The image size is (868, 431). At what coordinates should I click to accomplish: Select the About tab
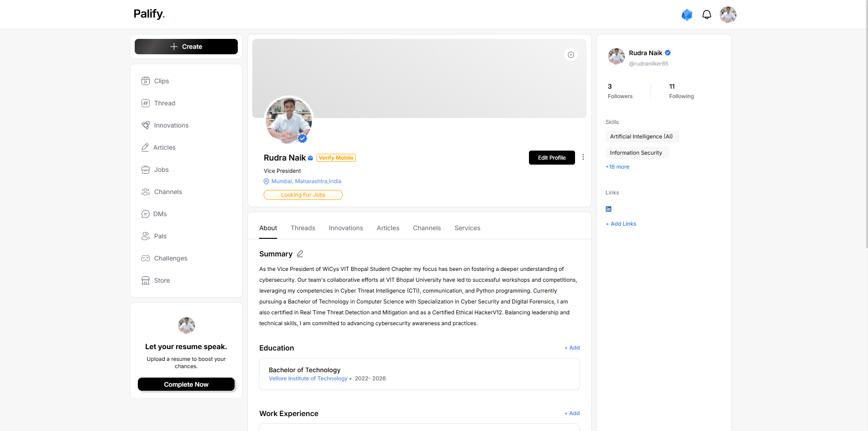[268, 228]
